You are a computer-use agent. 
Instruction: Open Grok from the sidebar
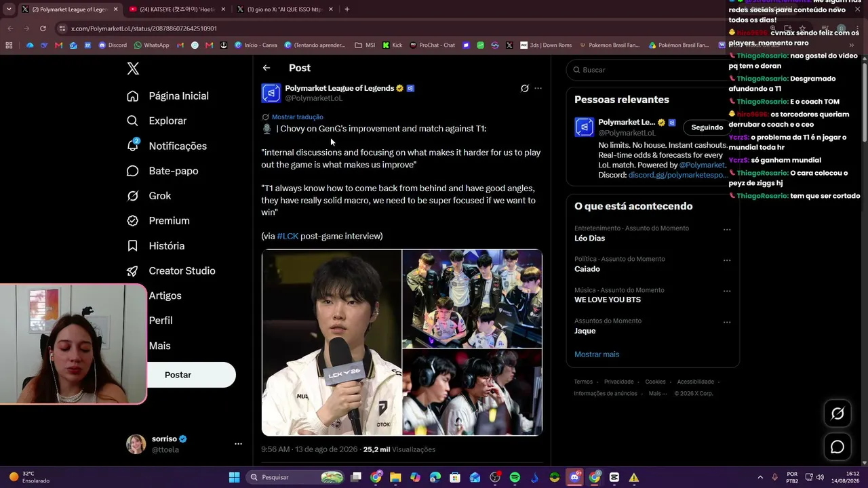point(149,196)
